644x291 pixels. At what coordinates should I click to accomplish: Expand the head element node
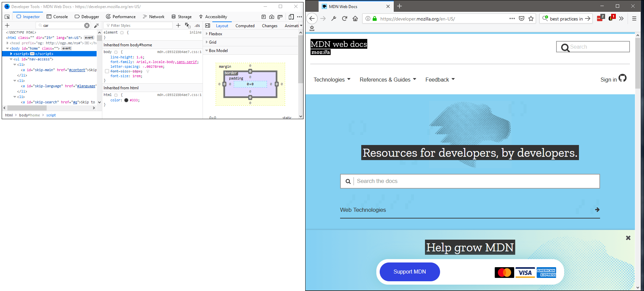point(8,43)
